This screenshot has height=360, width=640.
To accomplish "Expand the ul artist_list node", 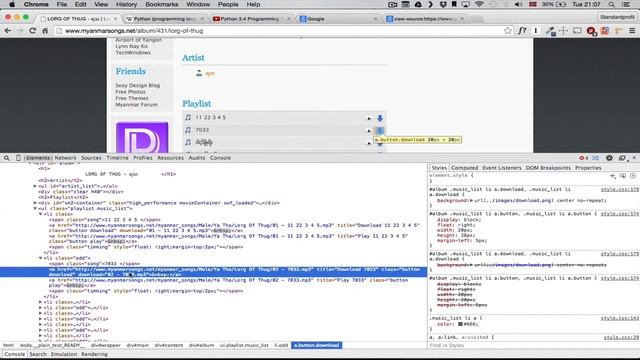I will tap(35, 186).
